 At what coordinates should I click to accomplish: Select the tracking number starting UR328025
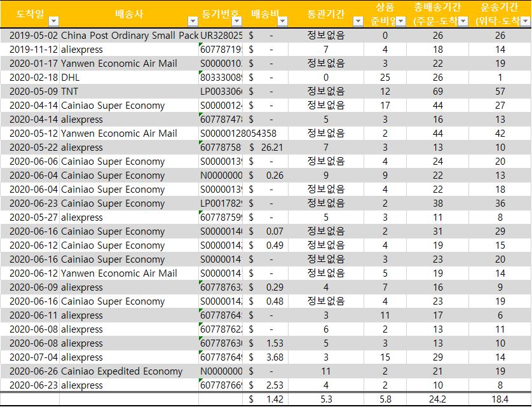(x=221, y=36)
